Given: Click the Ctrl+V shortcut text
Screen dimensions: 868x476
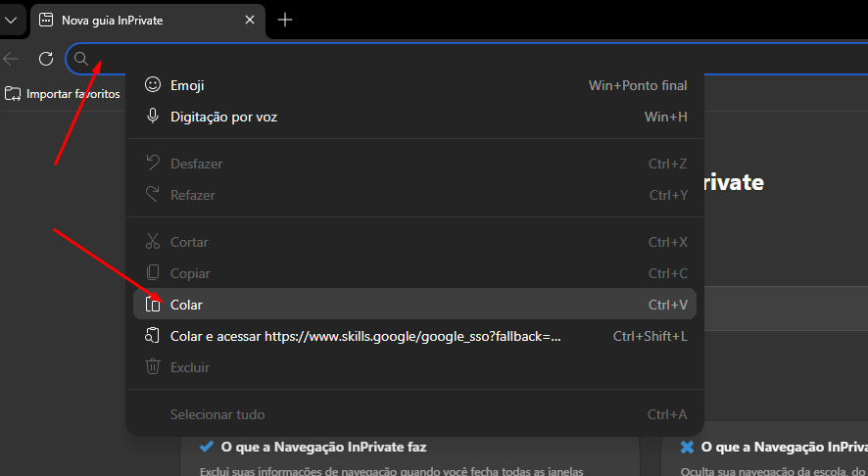Looking at the screenshot, I should coord(667,305).
